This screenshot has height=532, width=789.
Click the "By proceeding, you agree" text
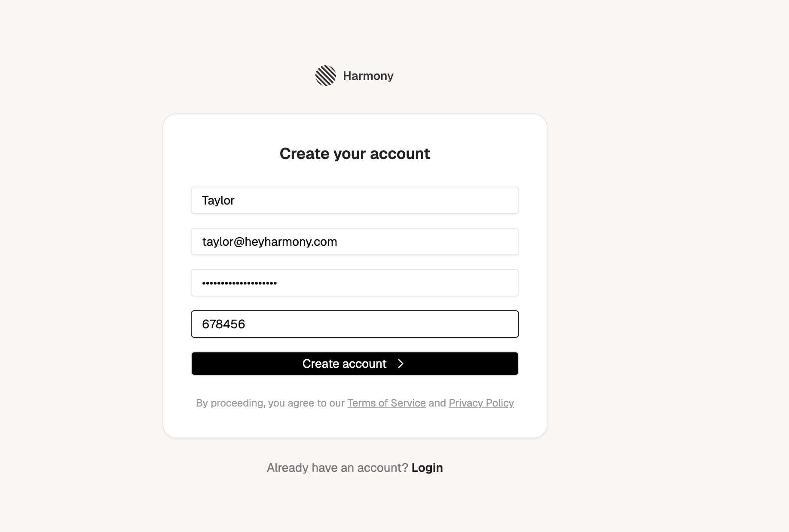270,403
